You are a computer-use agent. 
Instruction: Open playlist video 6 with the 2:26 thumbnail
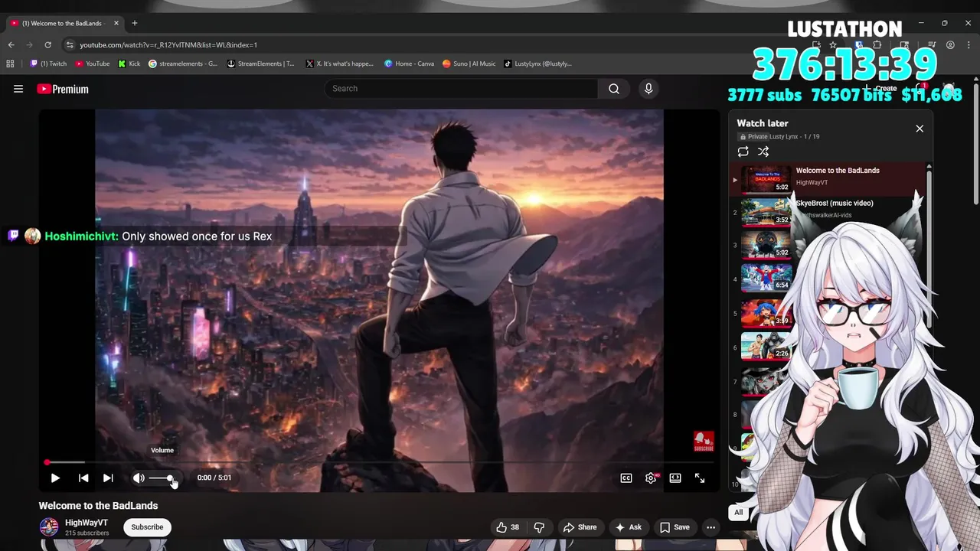766,347
